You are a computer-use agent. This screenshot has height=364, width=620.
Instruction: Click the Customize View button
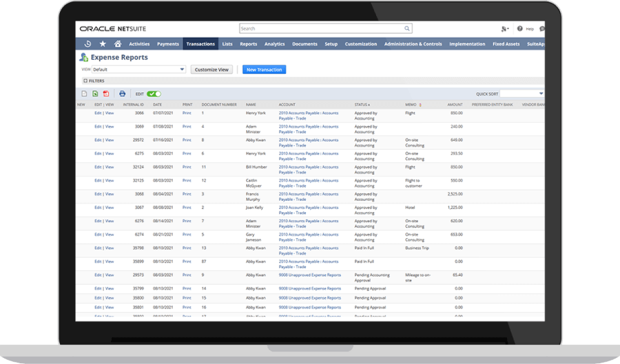click(x=211, y=69)
